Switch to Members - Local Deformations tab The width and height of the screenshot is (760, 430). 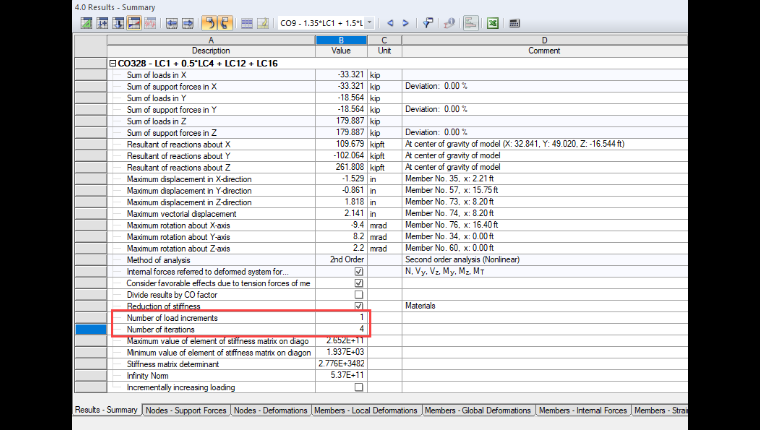366,410
